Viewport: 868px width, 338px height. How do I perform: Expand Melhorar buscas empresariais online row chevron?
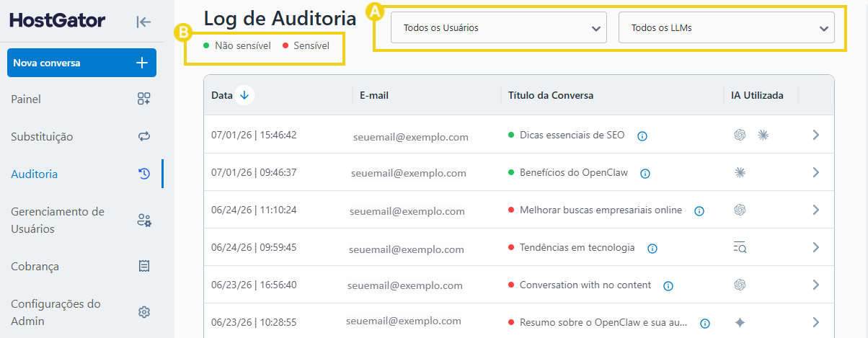coord(816,210)
